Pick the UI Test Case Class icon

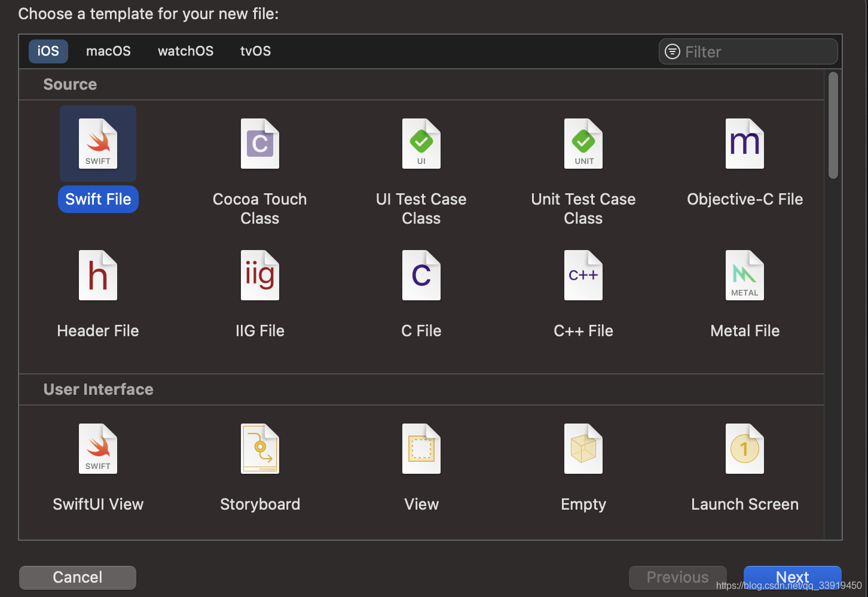coord(421,144)
